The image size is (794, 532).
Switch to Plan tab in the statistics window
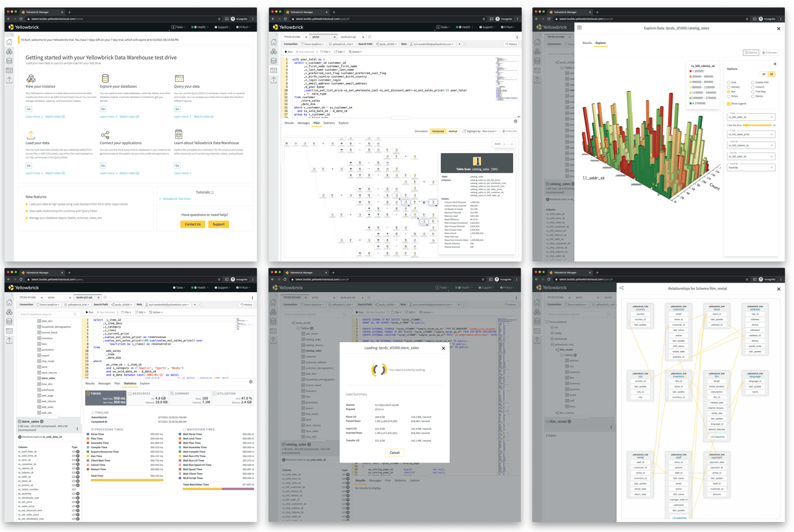tap(117, 384)
